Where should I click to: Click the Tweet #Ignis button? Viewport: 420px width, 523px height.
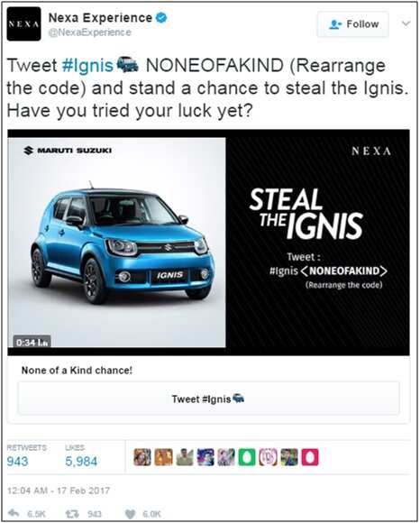point(208,399)
